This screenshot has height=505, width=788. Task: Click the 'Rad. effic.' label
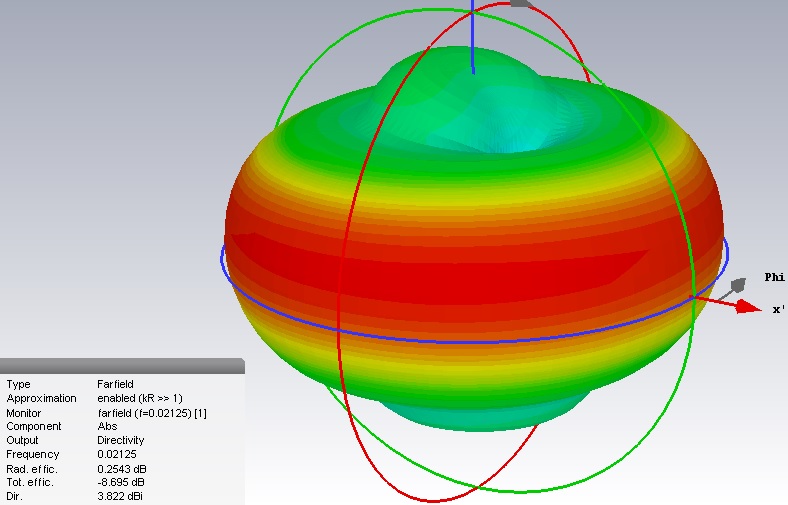[x=32, y=469]
